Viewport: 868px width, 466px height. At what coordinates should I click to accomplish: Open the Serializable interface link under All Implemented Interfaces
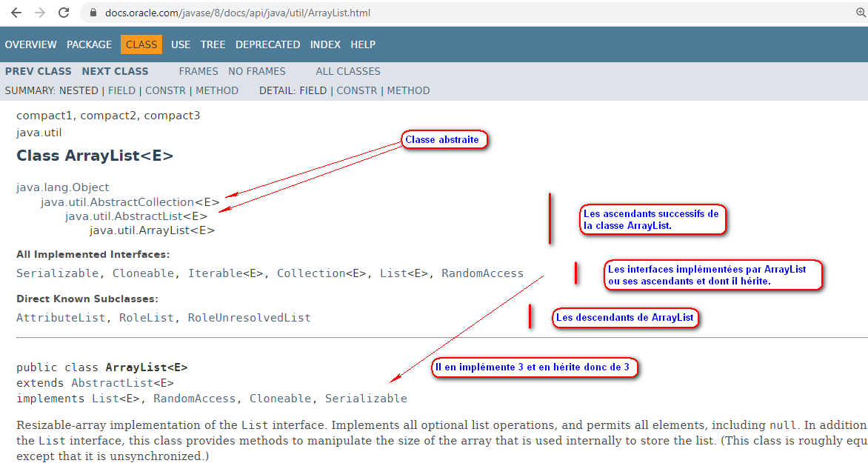(x=56, y=273)
